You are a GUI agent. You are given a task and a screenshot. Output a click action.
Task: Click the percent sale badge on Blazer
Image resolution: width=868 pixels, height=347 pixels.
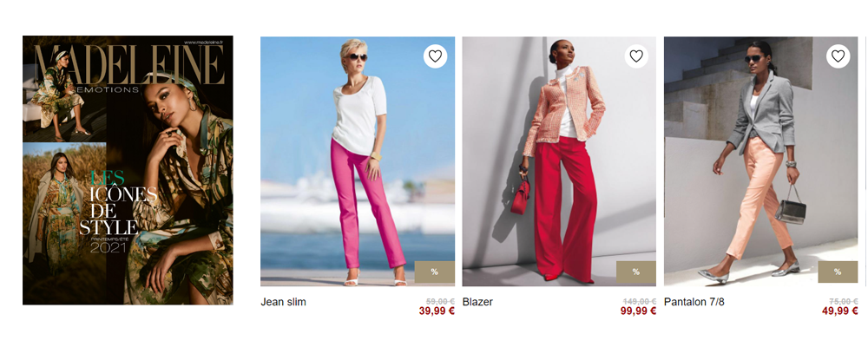click(x=636, y=272)
